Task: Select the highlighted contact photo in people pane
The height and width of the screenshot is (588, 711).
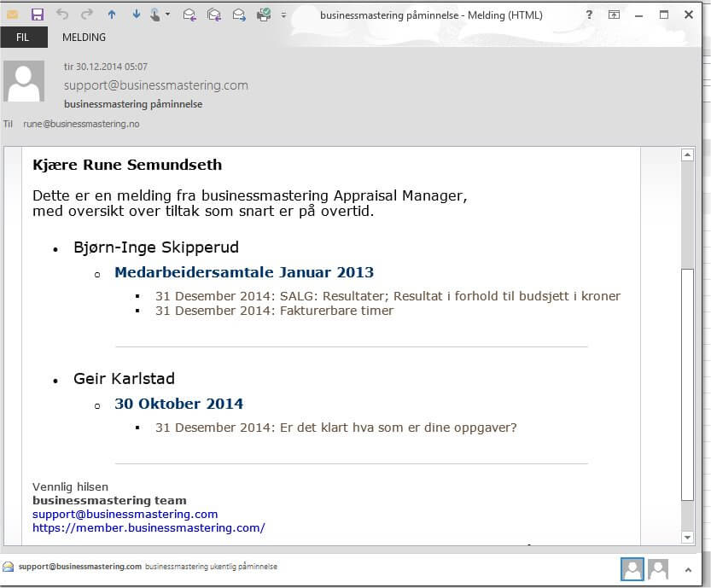Action: pos(632,568)
